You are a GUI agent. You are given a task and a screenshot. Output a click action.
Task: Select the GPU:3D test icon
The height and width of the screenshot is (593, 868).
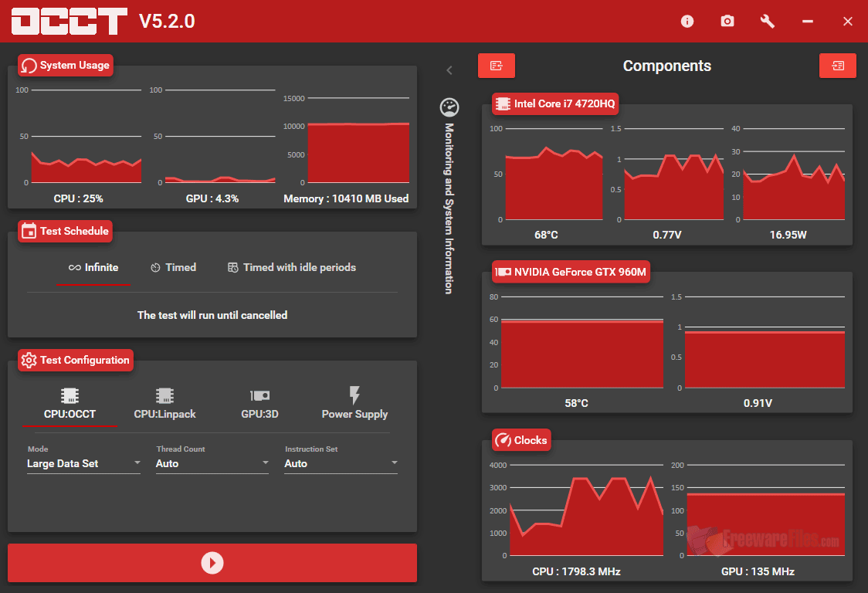pyautogui.click(x=259, y=394)
